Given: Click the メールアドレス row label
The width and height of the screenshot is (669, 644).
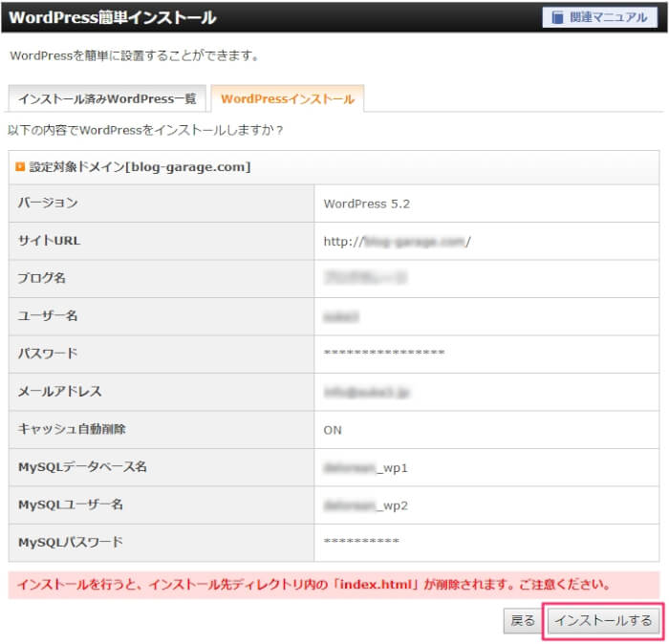Looking at the screenshot, I should 59,391.
